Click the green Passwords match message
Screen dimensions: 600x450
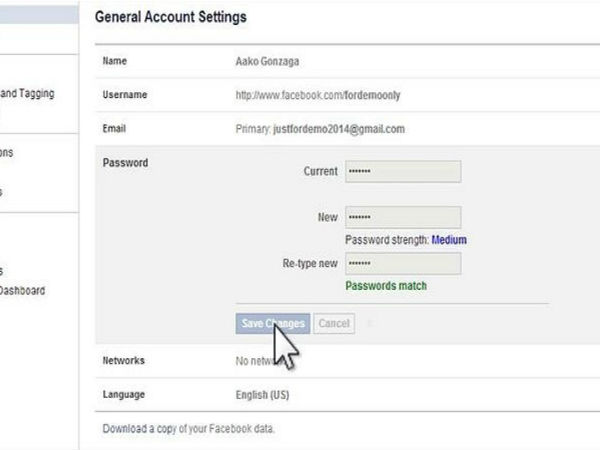(x=386, y=286)
